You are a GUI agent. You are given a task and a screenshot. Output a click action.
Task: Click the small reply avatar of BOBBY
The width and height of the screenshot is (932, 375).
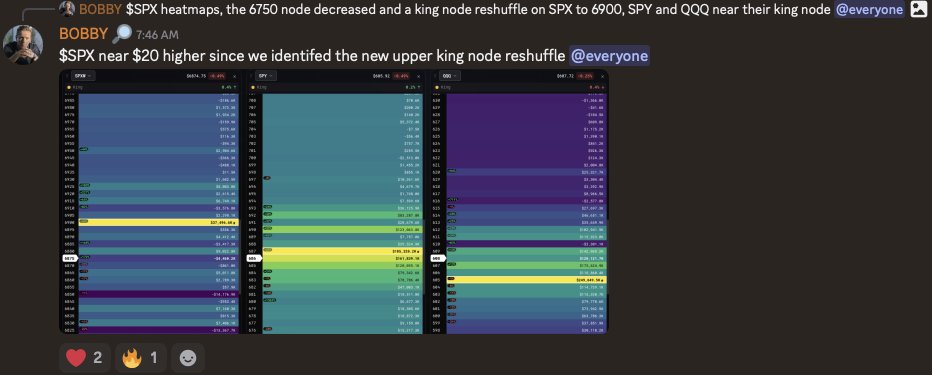click(x=67, y=9)
